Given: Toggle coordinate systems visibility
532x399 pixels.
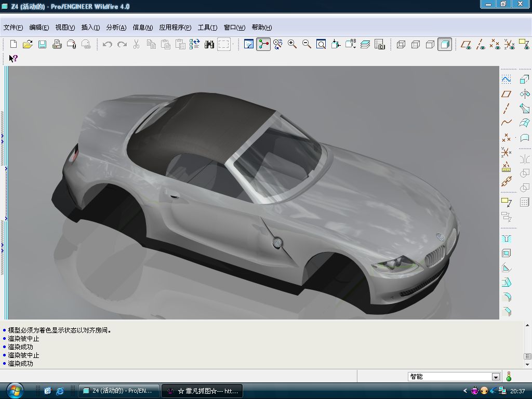Looking at the screenshot, I should point(510,44).
